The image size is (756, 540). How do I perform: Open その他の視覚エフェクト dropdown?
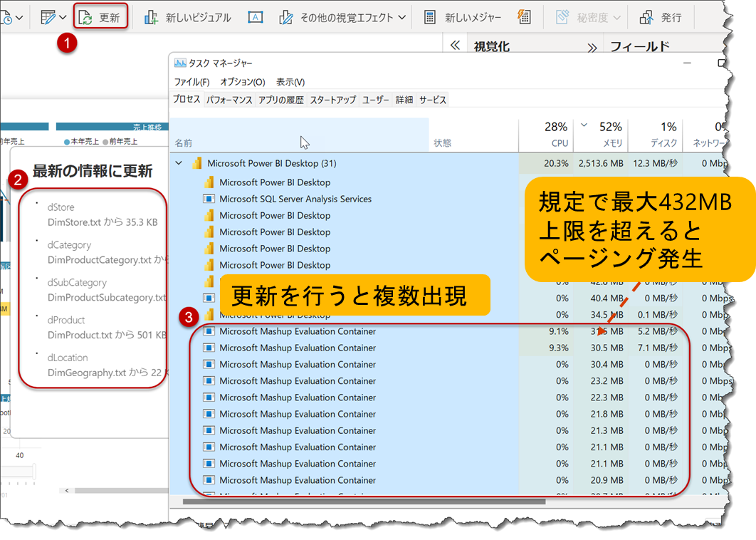(x=342, y=18)
